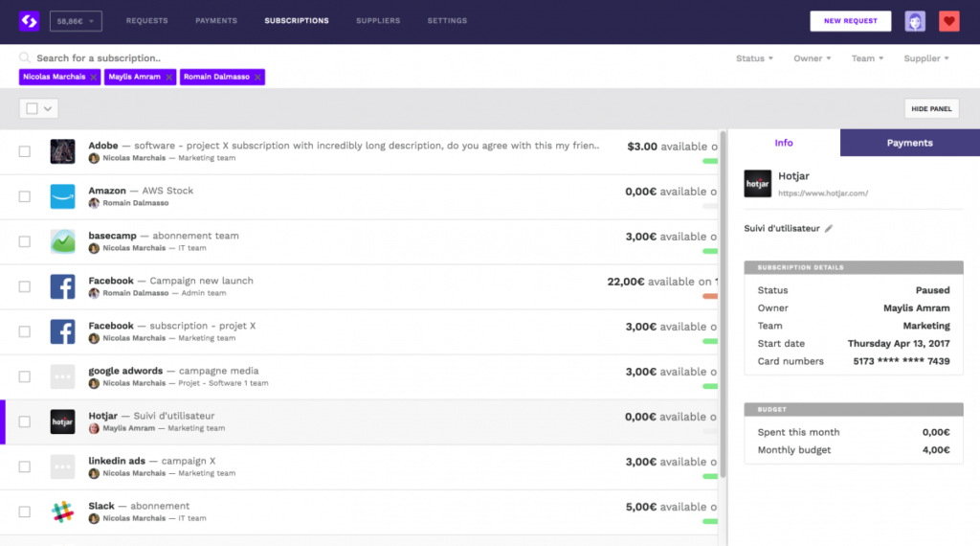Viewport: 980px width, 546px height.
Task: Open the user avatar profile icon
Action: [x=915, y=21]
